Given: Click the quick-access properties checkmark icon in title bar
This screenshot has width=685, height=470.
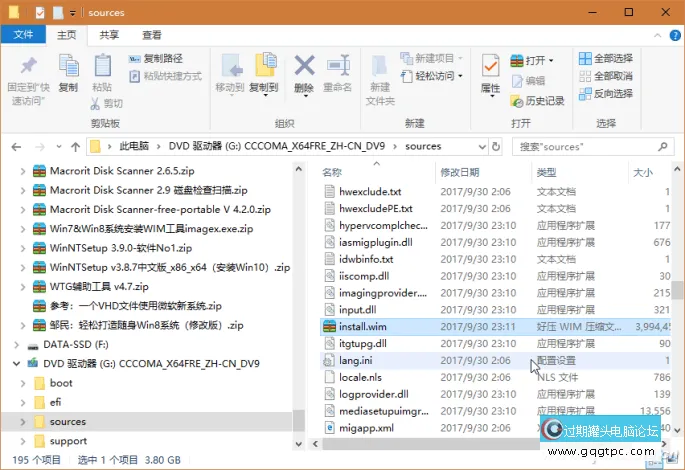Looking at the screenshot, I should click(40, 13).
